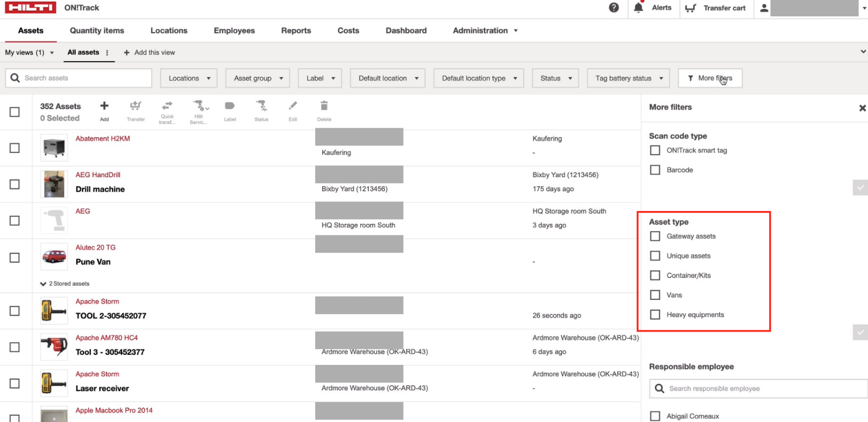
Task: Check the Vans asset type filter
Action: click(655, 295)
